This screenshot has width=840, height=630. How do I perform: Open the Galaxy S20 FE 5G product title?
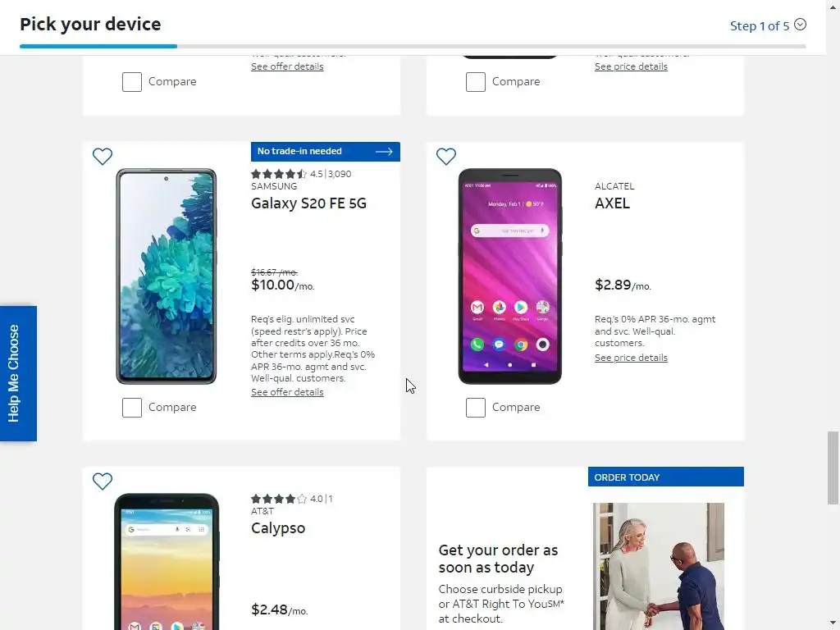pos(308,203)
